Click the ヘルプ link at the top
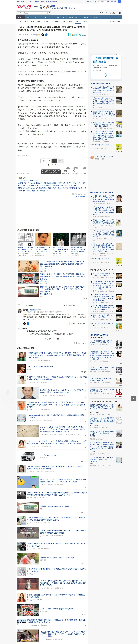The image size is (138, 644). [x=94, y=2]
